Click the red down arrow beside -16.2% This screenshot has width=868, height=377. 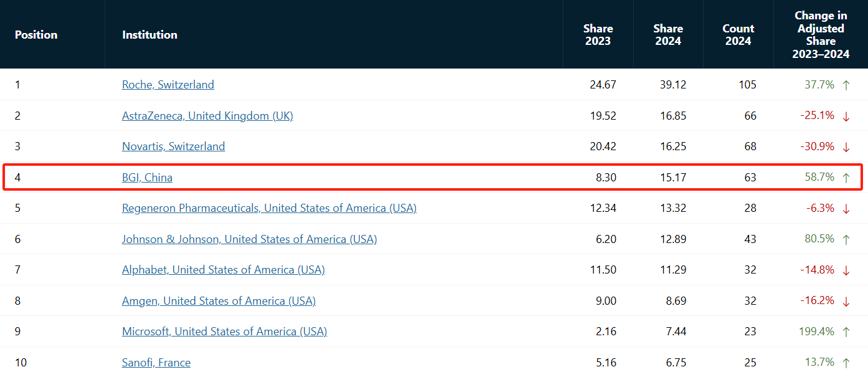[846, 302]
